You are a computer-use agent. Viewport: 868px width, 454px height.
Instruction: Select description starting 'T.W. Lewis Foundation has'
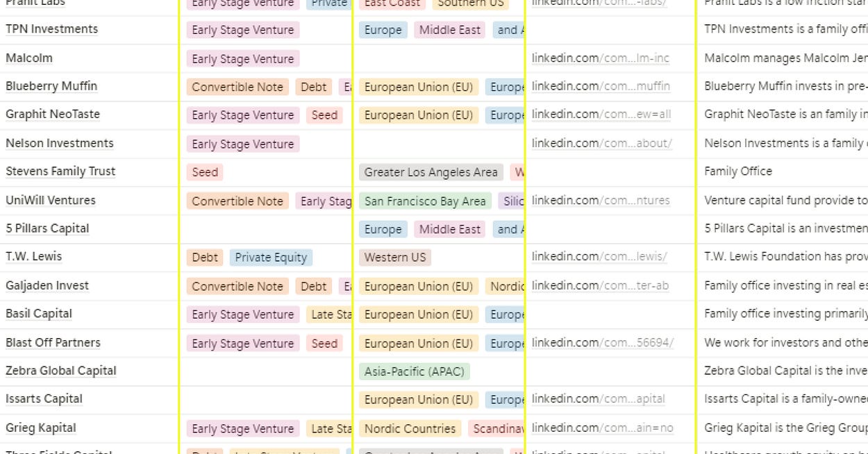[786, 256]
